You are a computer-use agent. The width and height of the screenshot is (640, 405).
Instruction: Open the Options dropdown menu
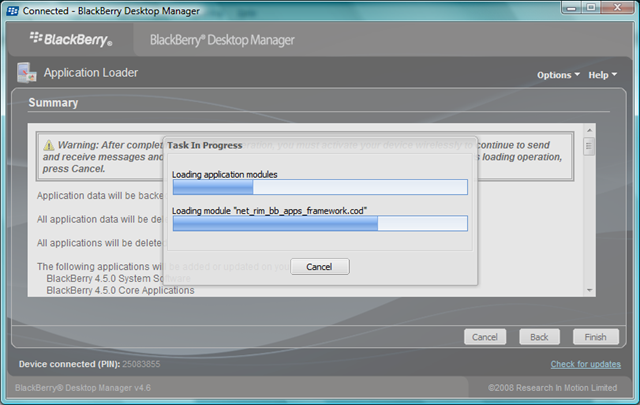(558, 75)
